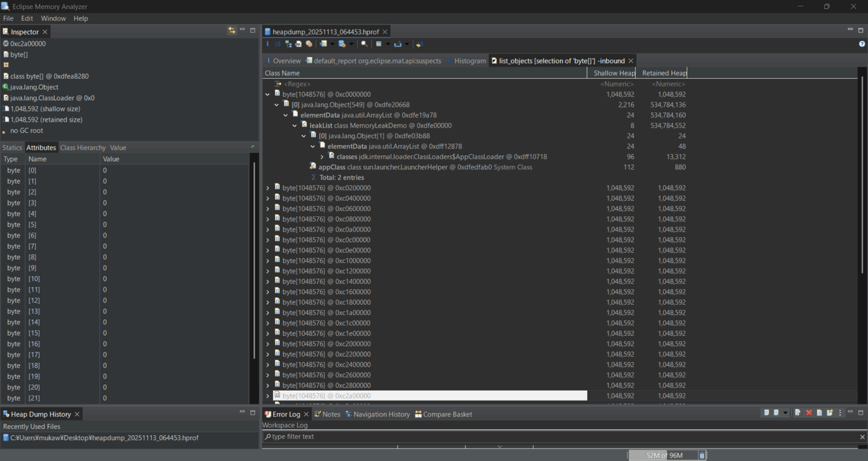Switch to Class Hierarchy in Inspector

click(83, 147)
